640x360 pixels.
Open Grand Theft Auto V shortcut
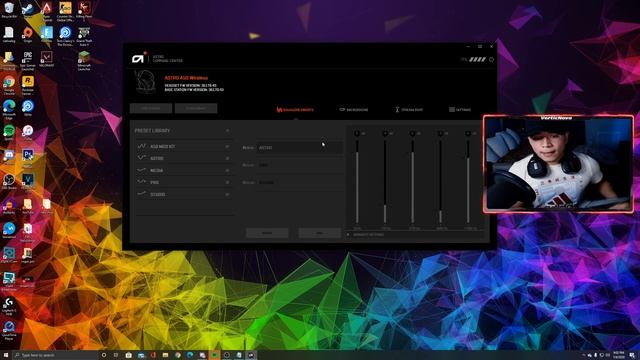tap(84, 36)
